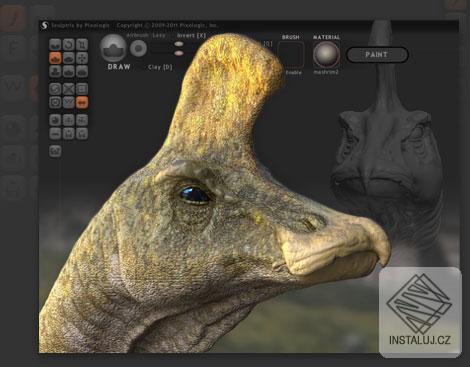Click the Sculptris logo in title bar
This screenshot has width=470, height=367.
pos(44,25)
